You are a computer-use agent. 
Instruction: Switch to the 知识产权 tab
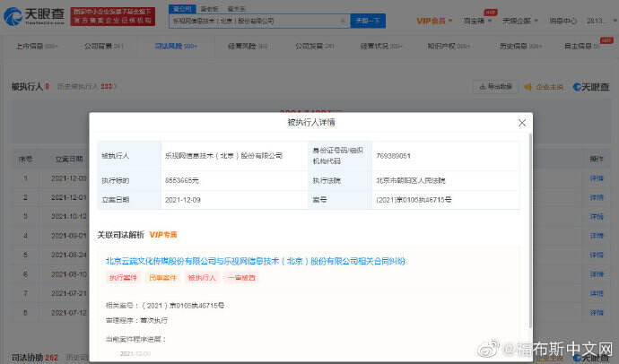[449, 46]
